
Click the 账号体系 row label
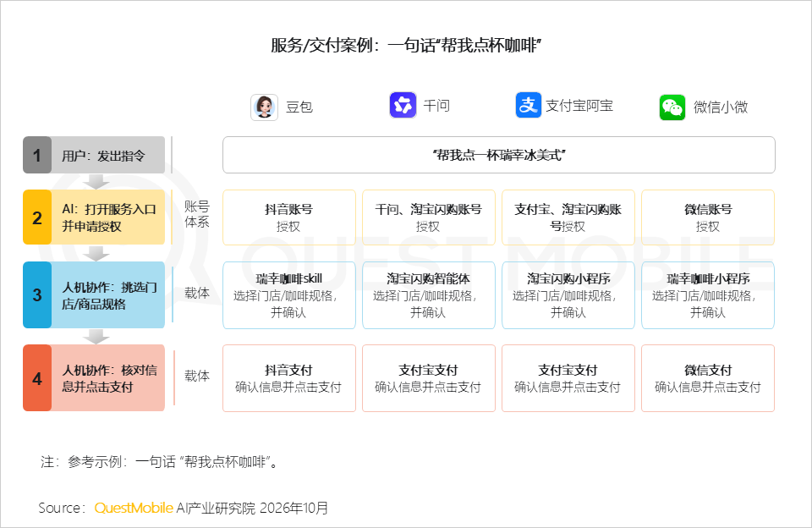(197, 214)
